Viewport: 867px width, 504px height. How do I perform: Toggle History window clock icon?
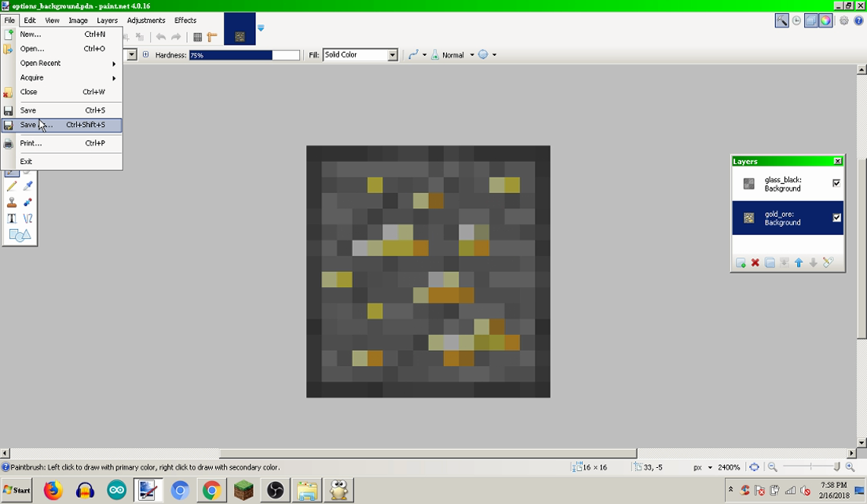point(796,21)
